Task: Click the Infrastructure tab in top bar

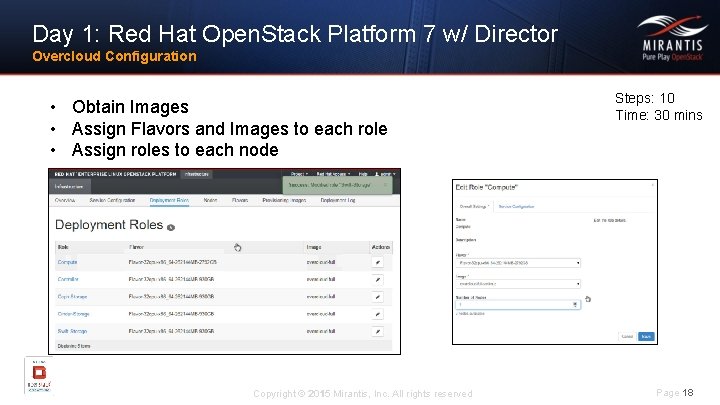Action: (196, 174)
